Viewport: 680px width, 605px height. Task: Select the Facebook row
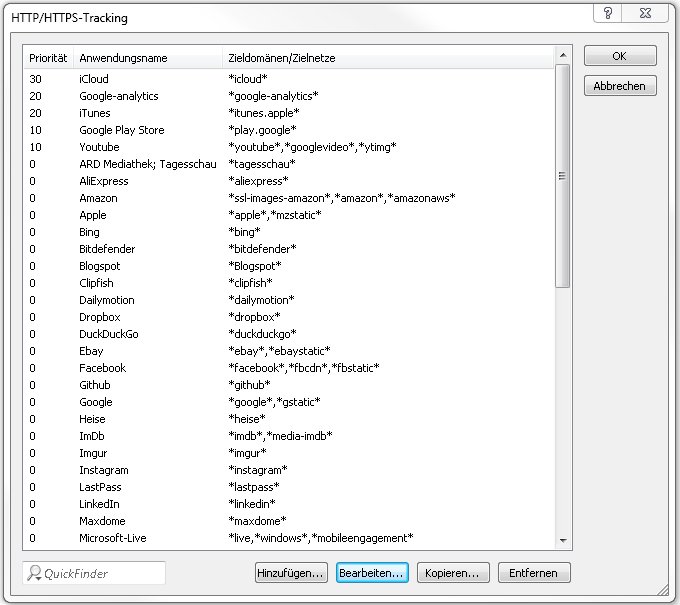pos(103,368)
